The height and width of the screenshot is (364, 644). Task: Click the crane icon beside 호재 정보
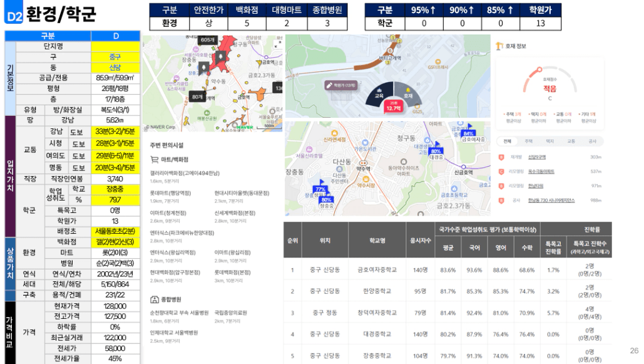click(x=499, y=46)
